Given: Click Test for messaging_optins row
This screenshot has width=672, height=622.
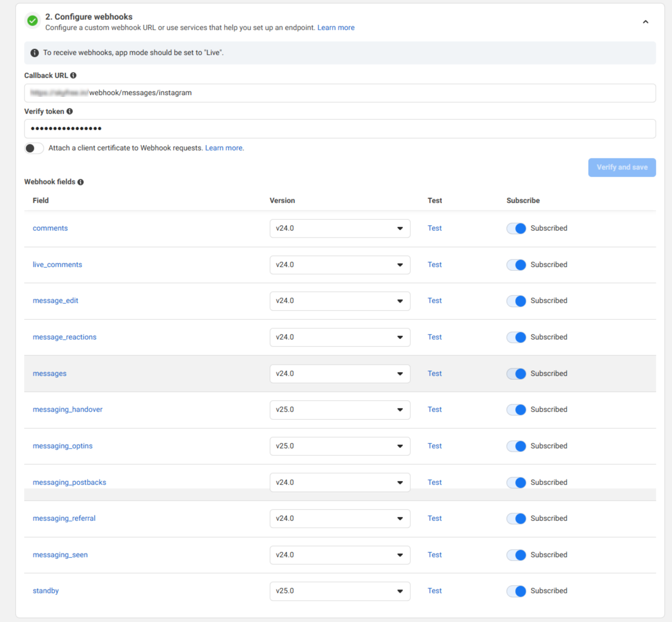Looking at the screenshot, I should [x=434, y=446].
